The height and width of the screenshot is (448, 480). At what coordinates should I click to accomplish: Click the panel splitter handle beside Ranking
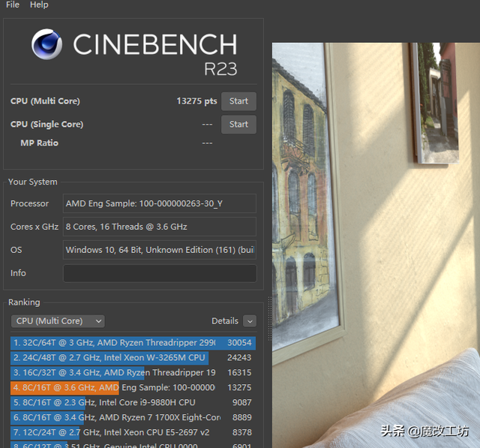tap(270, 318)
